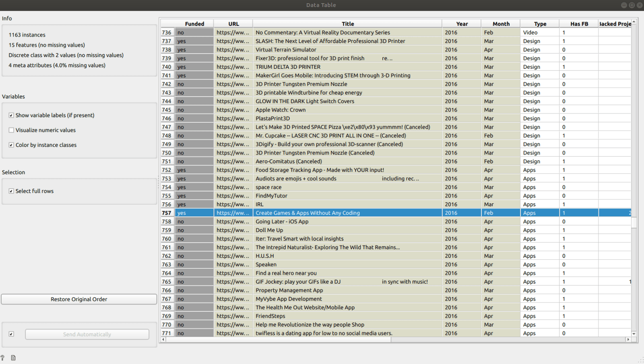Click title 'Food Storage Tracking App - Made with YOUR input!'

click(x=320, y=170)
